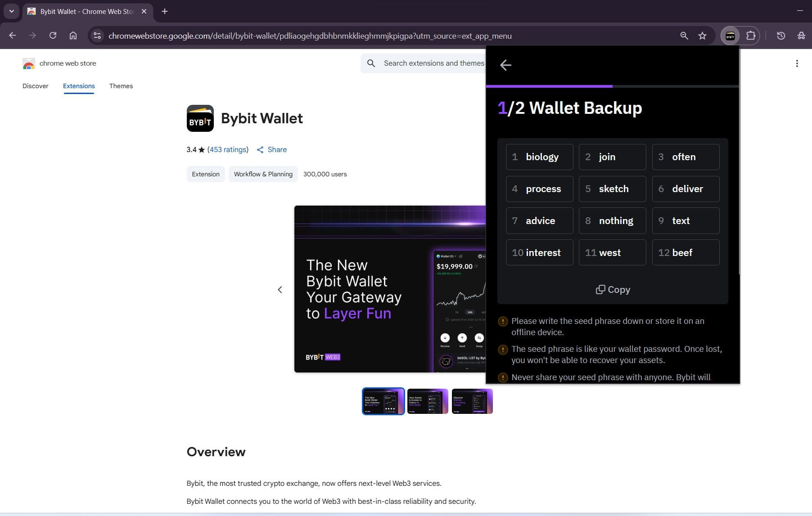Show previous screenshot in carousel
This screenshot has width=812, height=516.
(280, 290)
